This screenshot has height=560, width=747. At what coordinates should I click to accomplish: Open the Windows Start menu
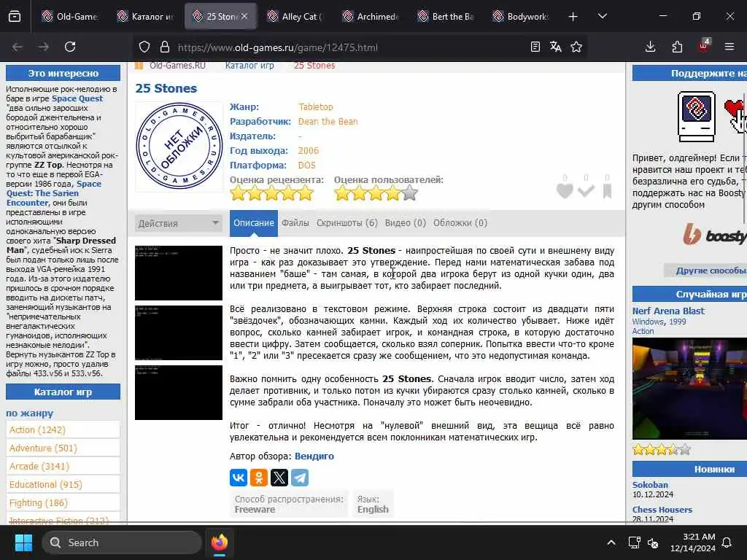tap(24, 542)
